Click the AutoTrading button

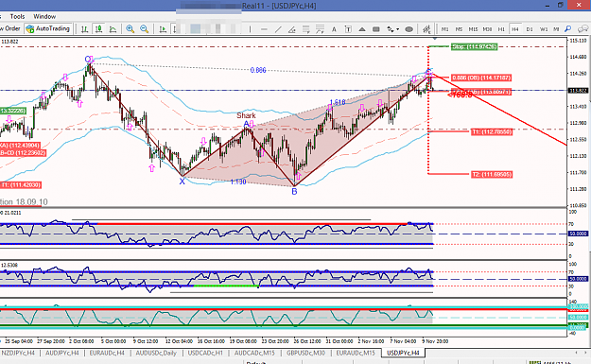tap(48, 28)
